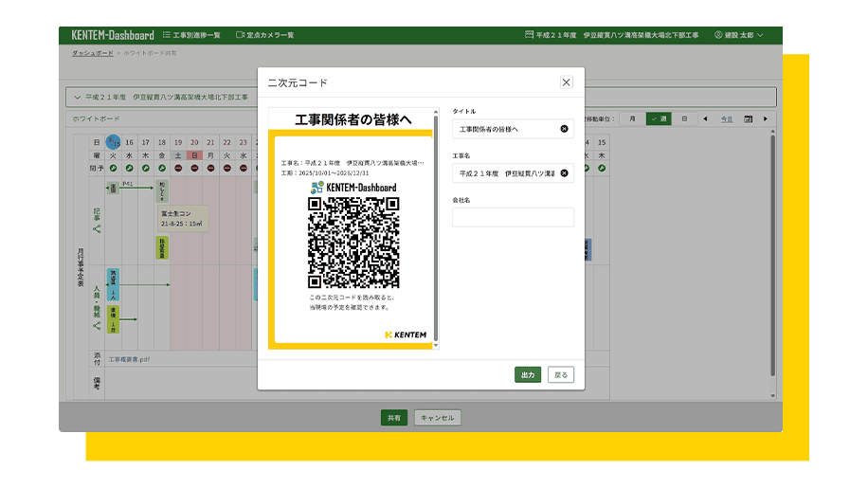Click the キャンセル button
This screenshot has width=868, height=488.
tap(438, 418)
